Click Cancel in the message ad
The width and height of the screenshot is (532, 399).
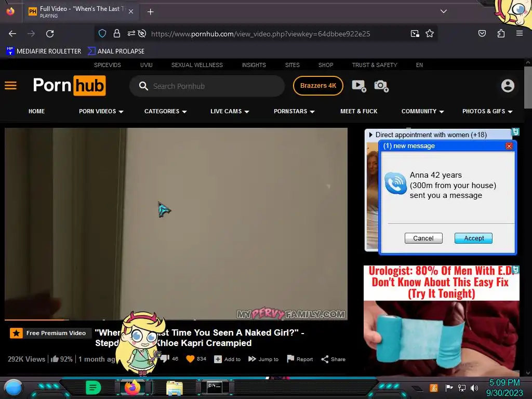tap(423, 238)
